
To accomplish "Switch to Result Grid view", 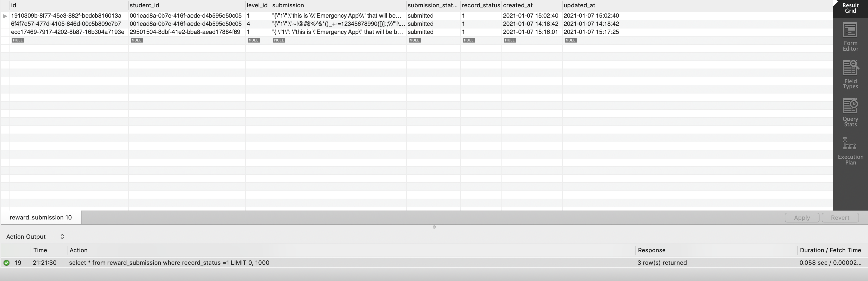I will 850,8.
